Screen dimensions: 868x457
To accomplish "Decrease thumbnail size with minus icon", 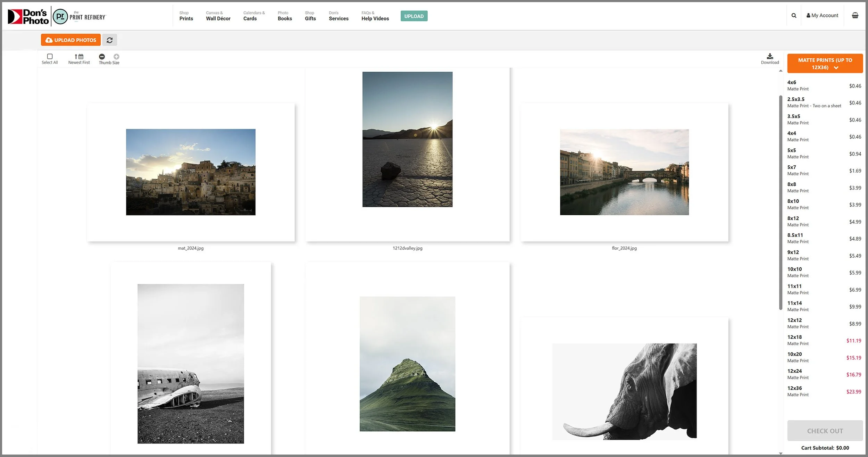I will tap(102, 57).
